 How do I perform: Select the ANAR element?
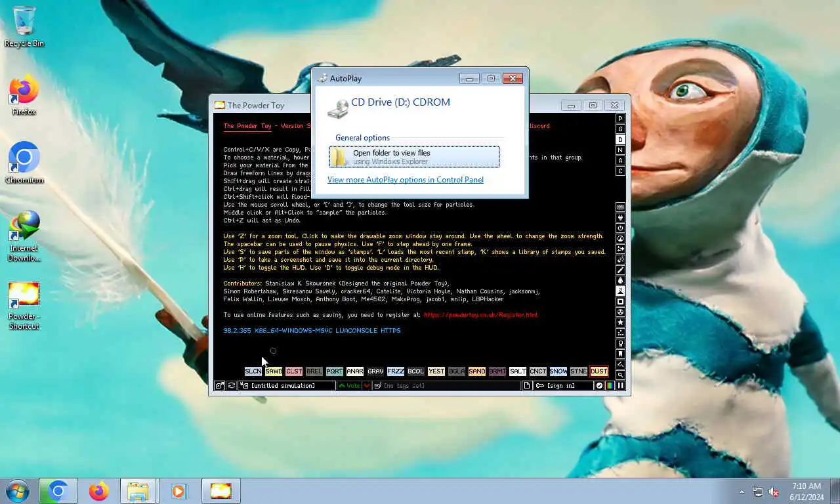click(355, 371)
